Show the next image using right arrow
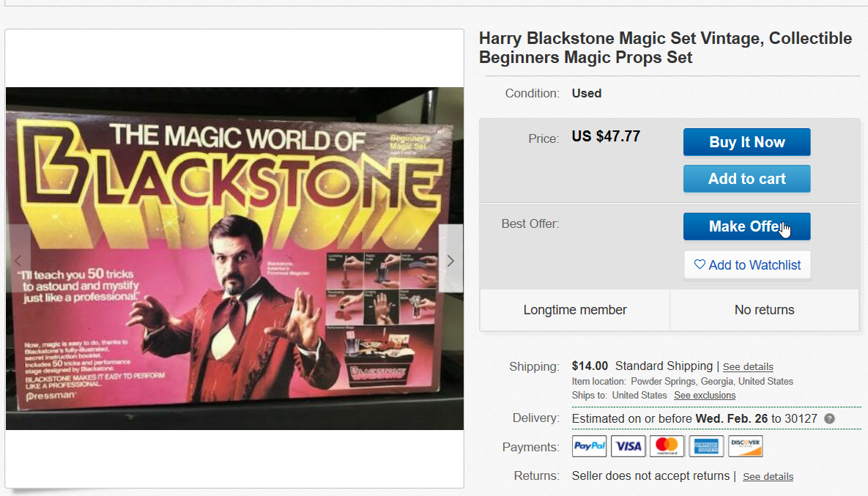 (450, 261)
